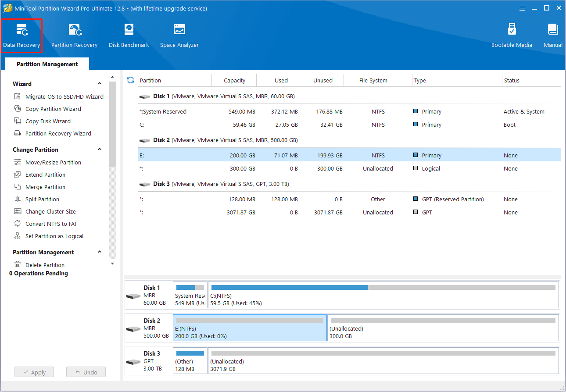Collapse the Partition Management sidebar section
The width and height of the screenshot is (566, 392).
tap(100, 252)
